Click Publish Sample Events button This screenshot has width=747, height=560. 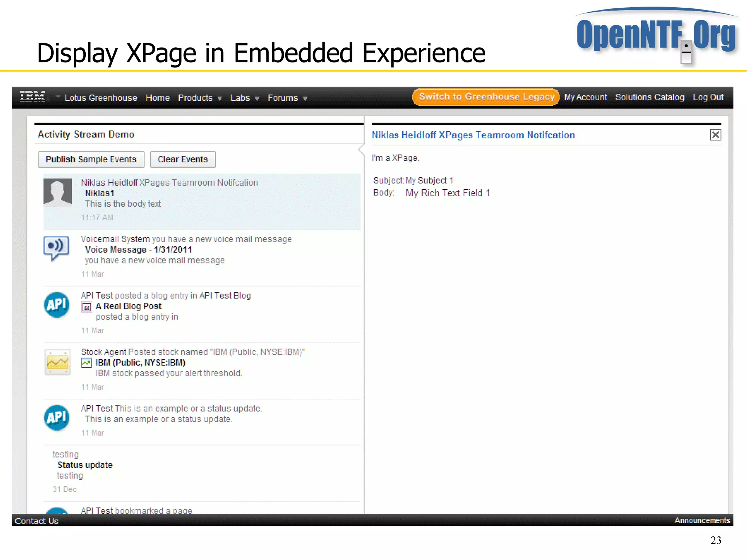point(91,159)
